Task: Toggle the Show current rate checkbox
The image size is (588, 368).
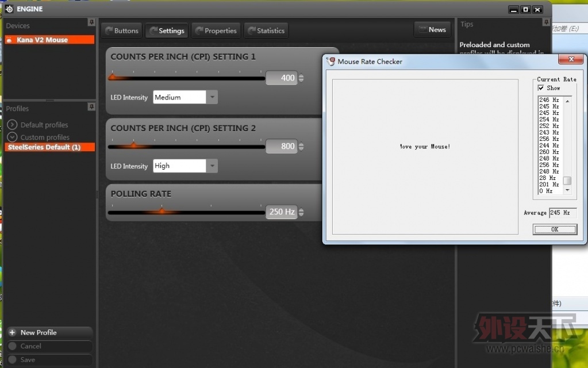Action: pos(541,88)
